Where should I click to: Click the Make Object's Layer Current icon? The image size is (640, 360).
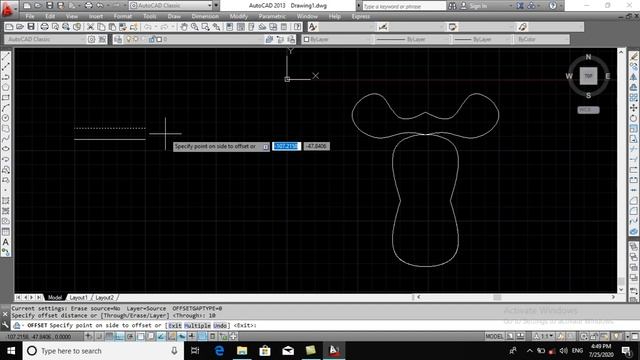coord(269,39)
